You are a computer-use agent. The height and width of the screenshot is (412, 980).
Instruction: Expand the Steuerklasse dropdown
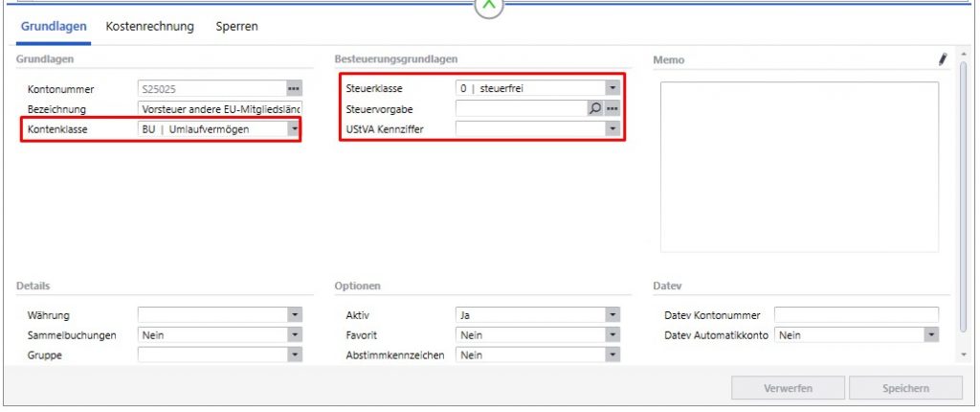click(612, 89)
